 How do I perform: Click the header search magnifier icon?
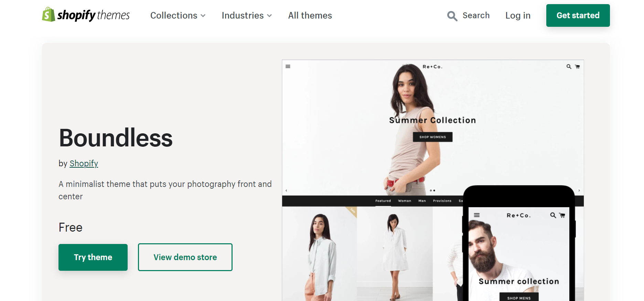point(452,16)
